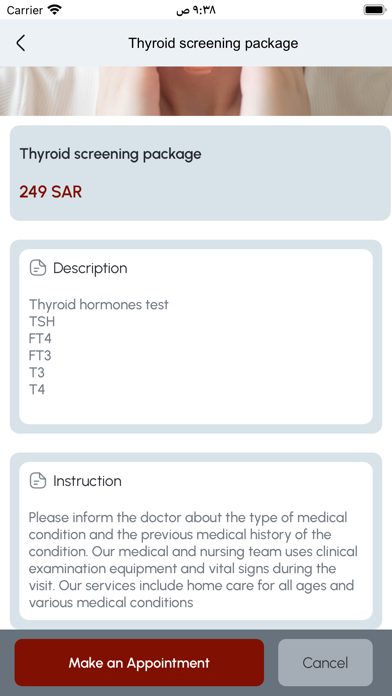
Task: Tap the FT4 test entry
Action: pyautogui.click(x=40, y=339)
